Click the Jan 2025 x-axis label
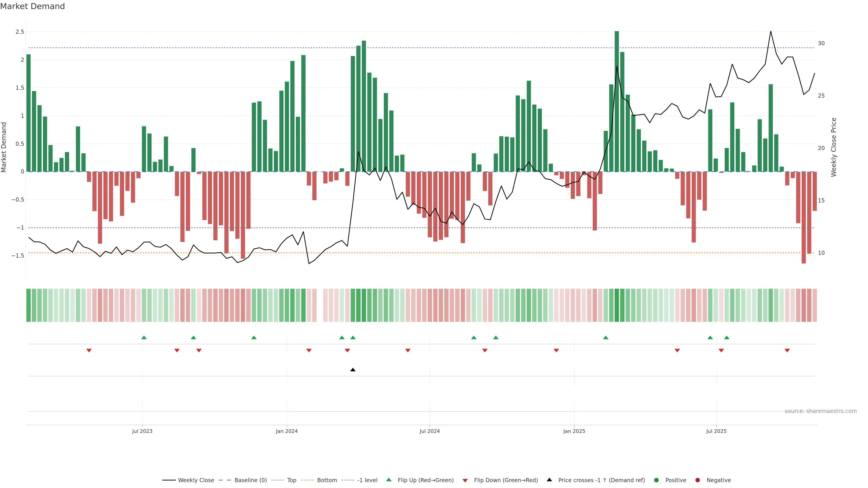The image size is (868, 488). point(574,431)
